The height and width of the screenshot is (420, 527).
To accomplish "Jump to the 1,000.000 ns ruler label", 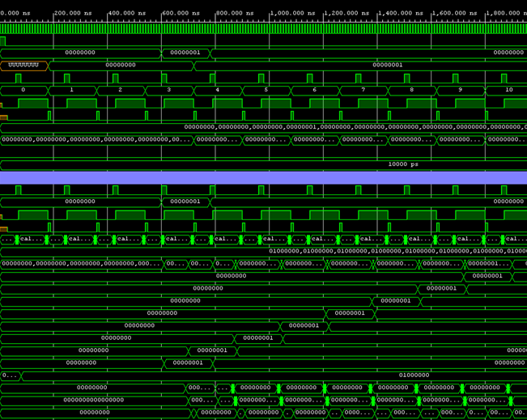I will [x=292, y=14].
